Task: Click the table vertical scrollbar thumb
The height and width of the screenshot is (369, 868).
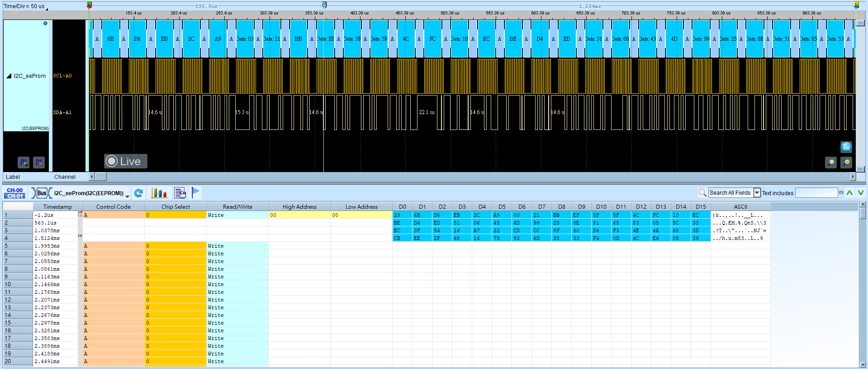Action: (x=863, y=213)
